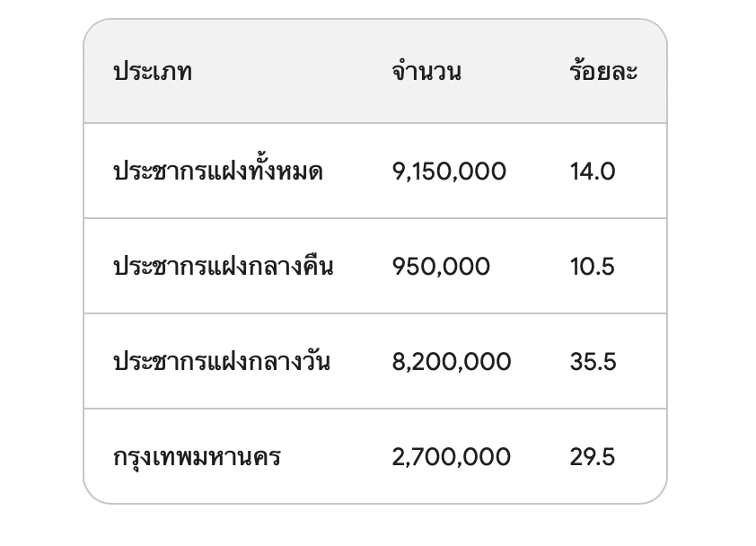
Task: Click the 35.5 percentage cell
Action: (x=593, y=362)
